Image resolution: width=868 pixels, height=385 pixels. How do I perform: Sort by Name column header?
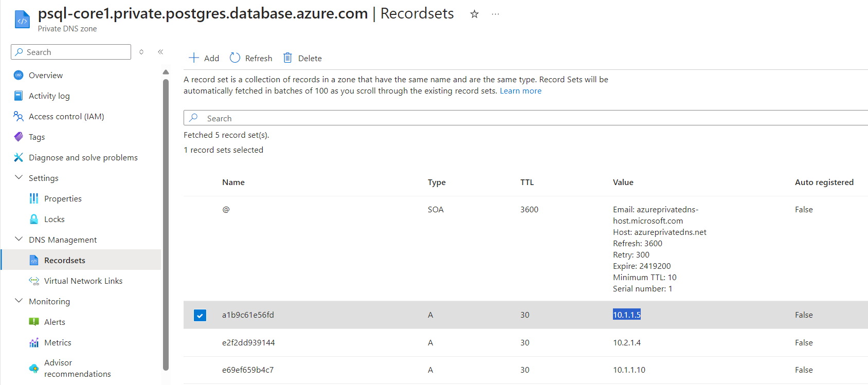233,182
